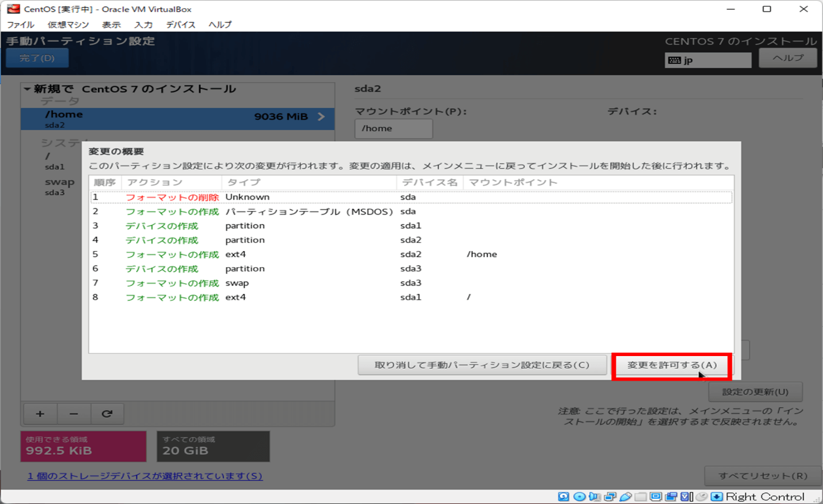This screenshot has height=504, width=823.
Task: Click the アクション column header
Action: pyautogui.click(x=171, y=182)
